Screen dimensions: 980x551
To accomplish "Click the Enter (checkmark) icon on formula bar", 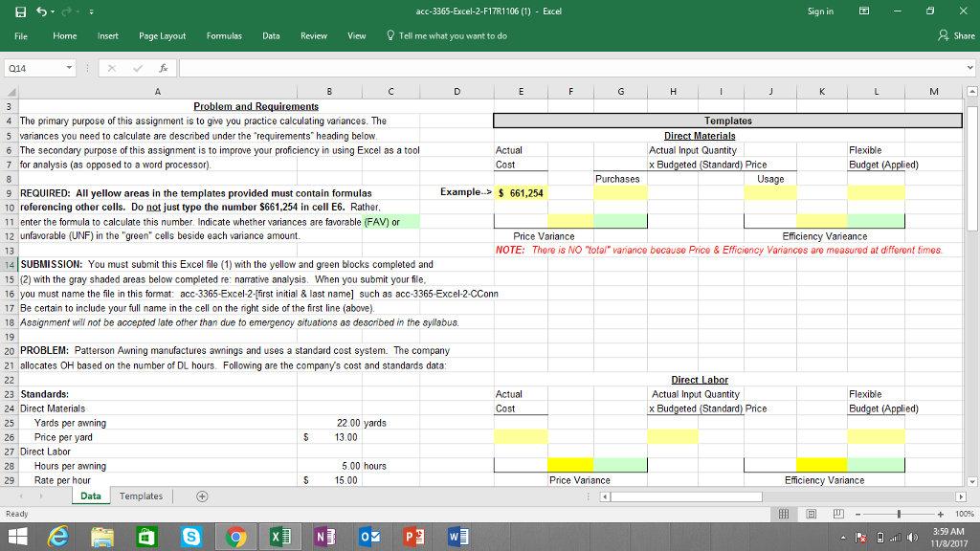I will 136,68.
